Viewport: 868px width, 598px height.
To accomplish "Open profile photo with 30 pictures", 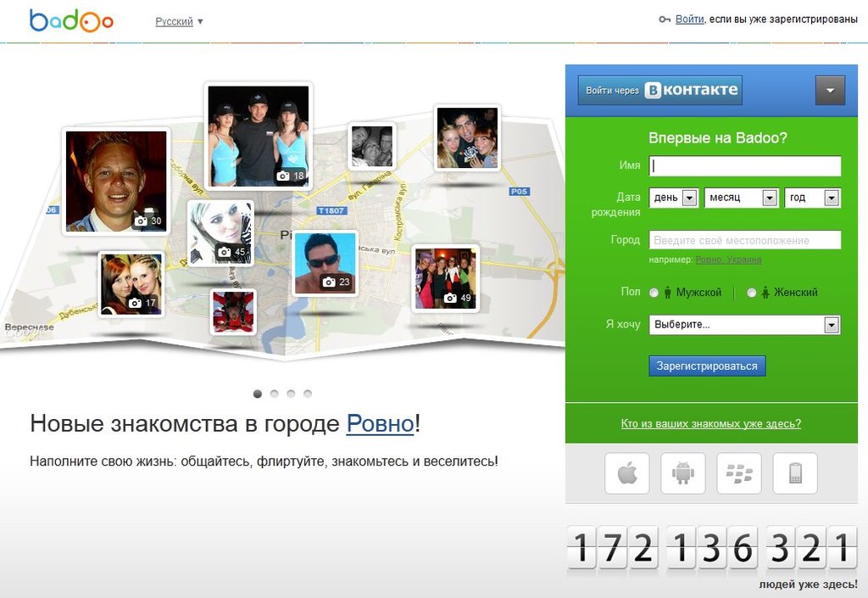I will pos(115,182).
